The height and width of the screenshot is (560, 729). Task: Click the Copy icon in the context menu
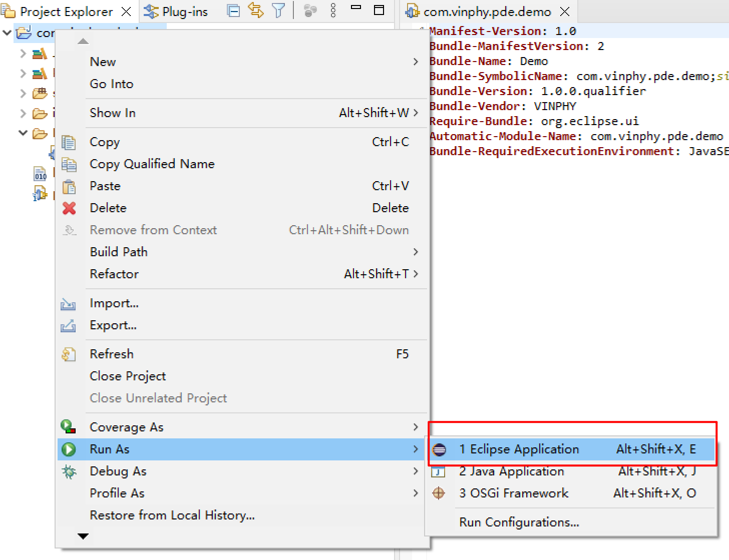tap(69, 142)
